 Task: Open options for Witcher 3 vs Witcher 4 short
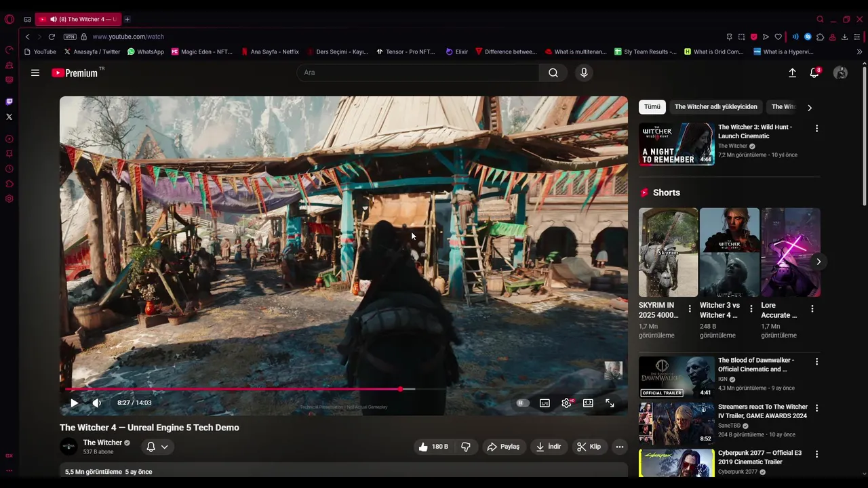coord(751,308)
